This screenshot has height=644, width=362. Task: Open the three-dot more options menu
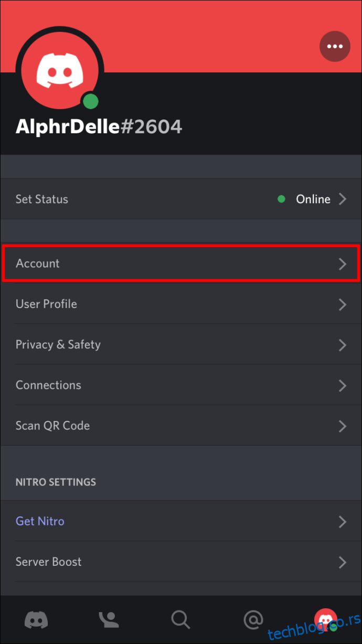tap(335, 46)
